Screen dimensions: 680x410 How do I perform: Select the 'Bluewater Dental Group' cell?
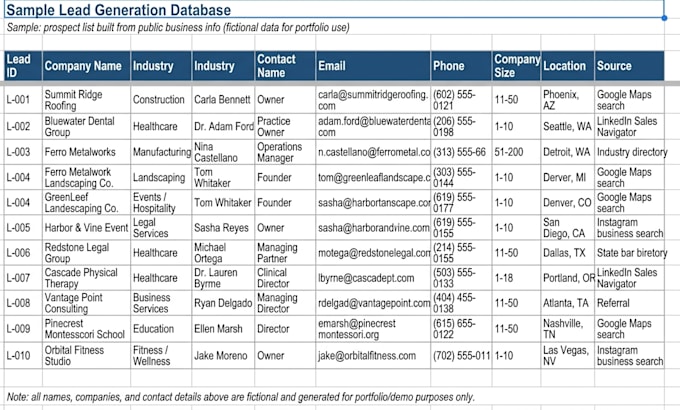(x=86, y=126)
